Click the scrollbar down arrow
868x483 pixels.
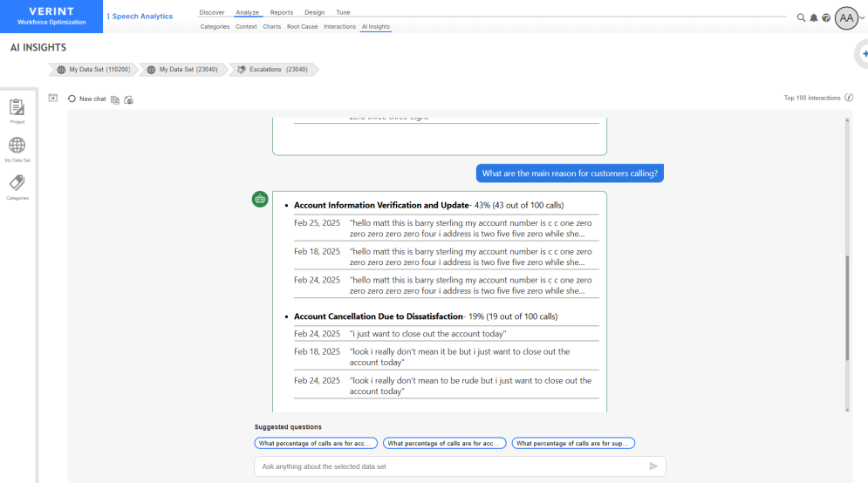(x=847, y=410)
